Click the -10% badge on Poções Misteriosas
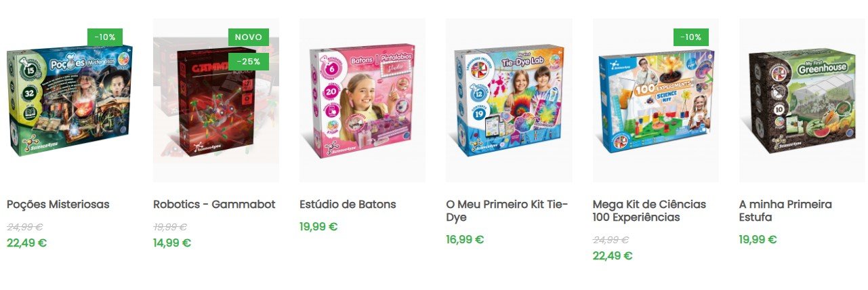Viewport: 868px width, 290px height. coord(105,37)
